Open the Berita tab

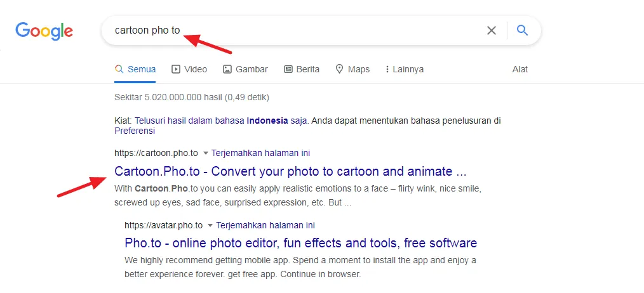[x=302, y=69]
